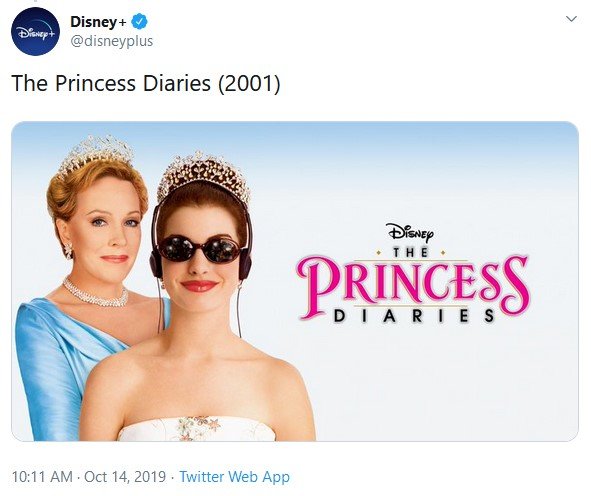Screen dimensions: 591x496
Task: Click the DIARIES word in the poster
Action: [413, 316]
